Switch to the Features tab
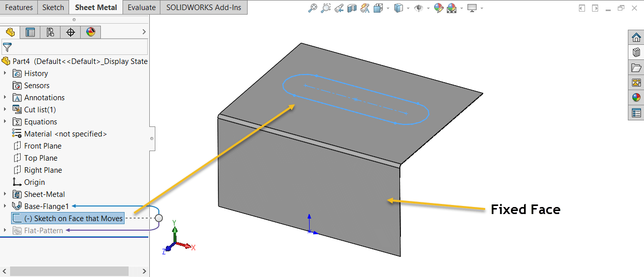644x277 pixels. click(x=19, y=7)
